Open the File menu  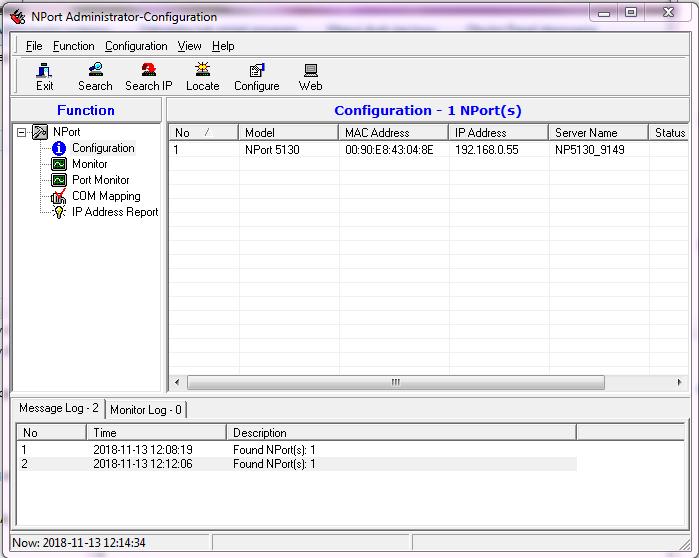point(34,46)
